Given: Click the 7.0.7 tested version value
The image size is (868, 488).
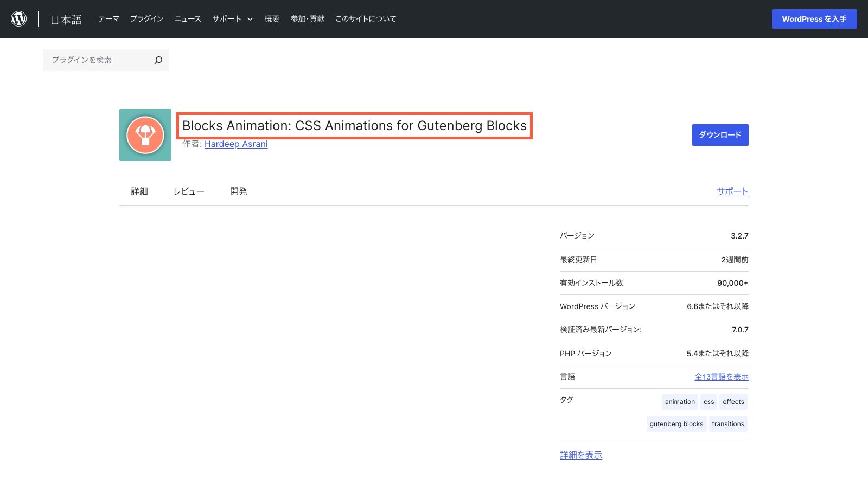Looking at the screenshot, I should (x=740, y=330).
